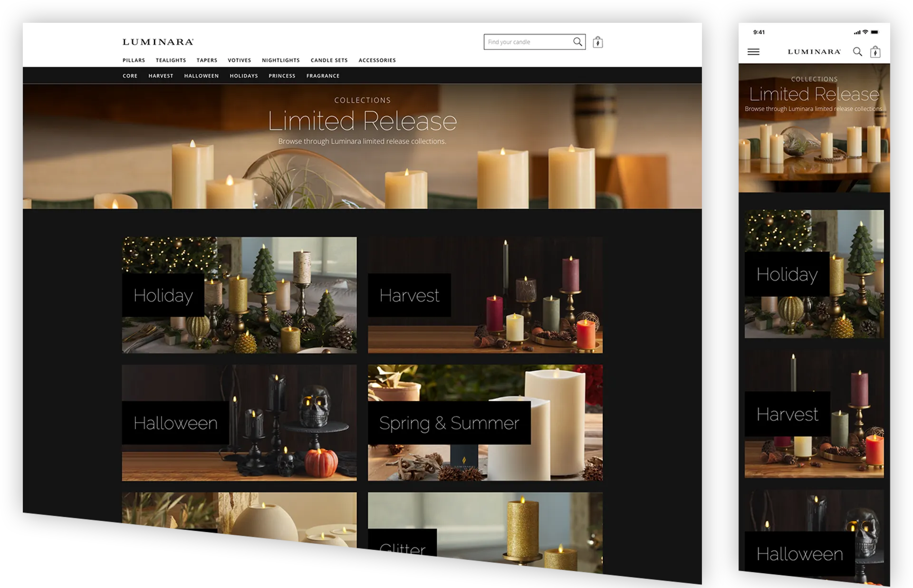Screen dimensions: 913x588
Task: Select Princess in the collections bar
Action: (282, 76)
